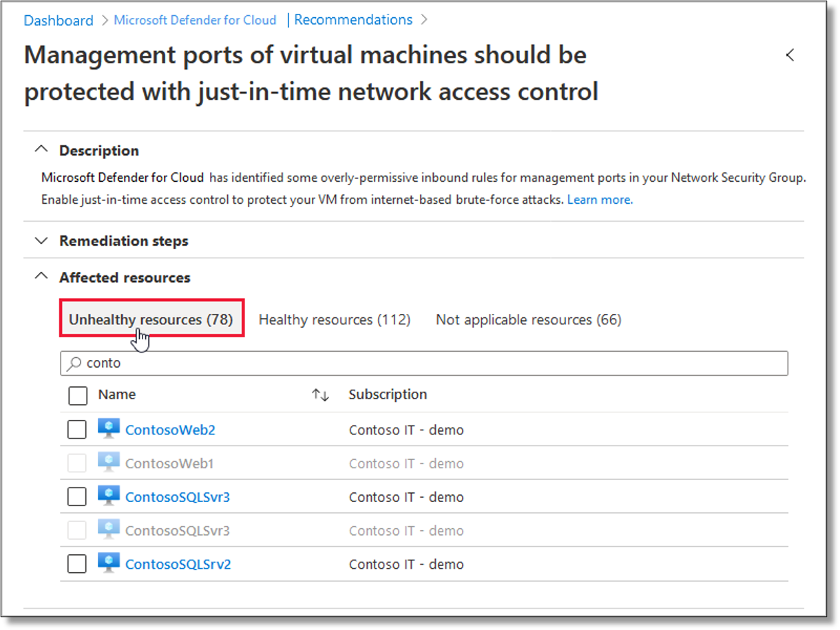Click the sort arrows icon in Name column
Image resolution: width=840 pixels, height=630 pixels.
point(320,395)
